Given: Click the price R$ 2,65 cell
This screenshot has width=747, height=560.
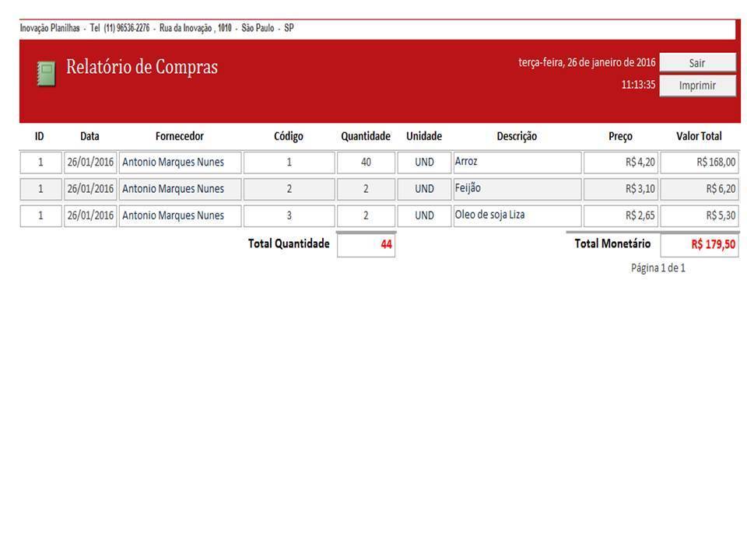Looking at the screenshot, I should click(x=621, y=215).
